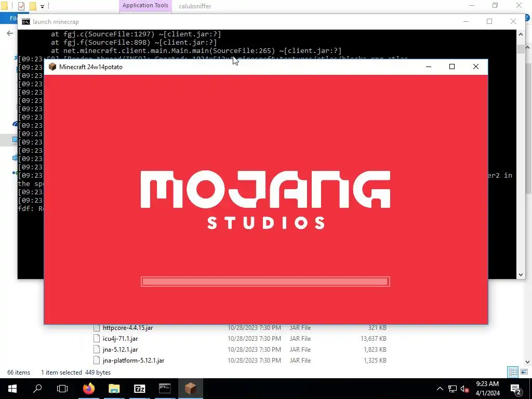Click the date 4/1/2024 in taskbar
The height and width of the screenshot is (399, 532).
click(487, 393)
